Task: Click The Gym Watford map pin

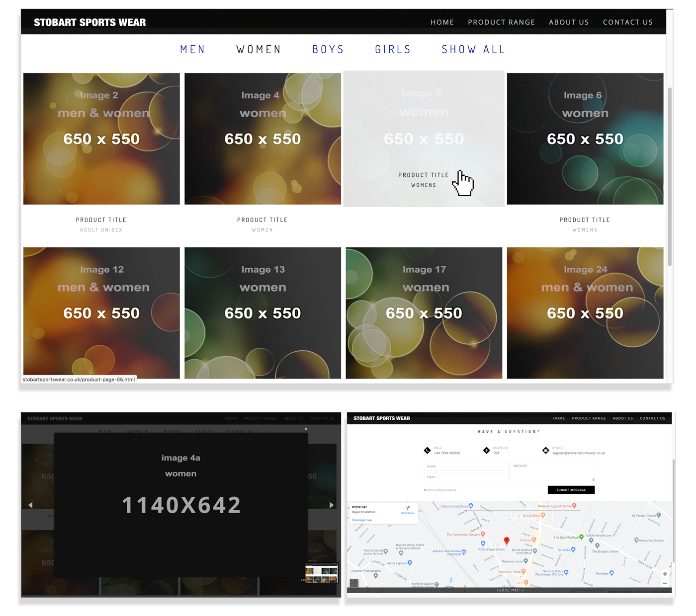Action: (x=582, y=537)
